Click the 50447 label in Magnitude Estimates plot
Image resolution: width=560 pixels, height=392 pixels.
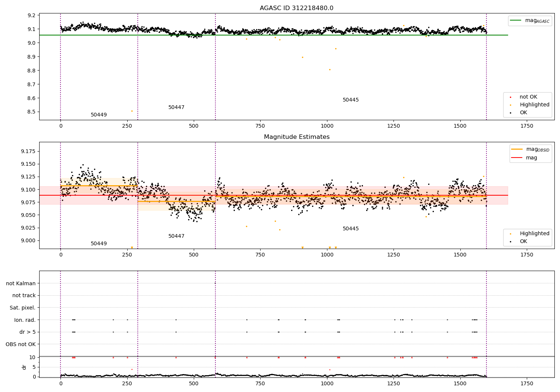tap(176, 236)
